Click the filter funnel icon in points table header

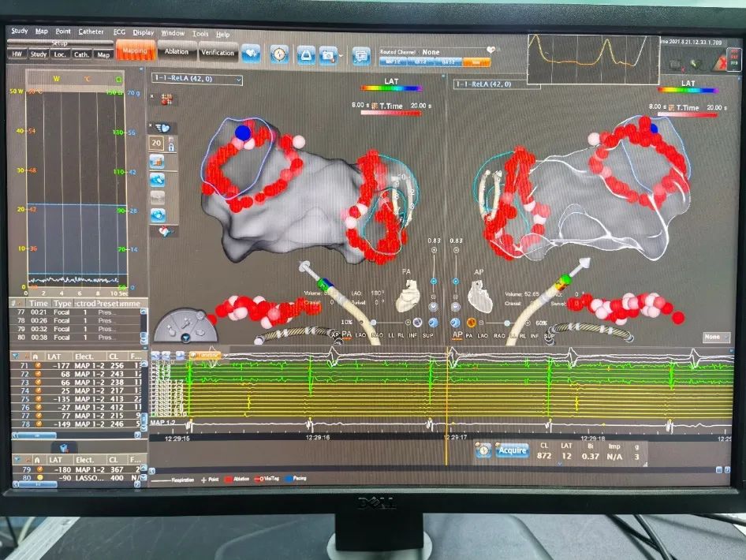15,357
